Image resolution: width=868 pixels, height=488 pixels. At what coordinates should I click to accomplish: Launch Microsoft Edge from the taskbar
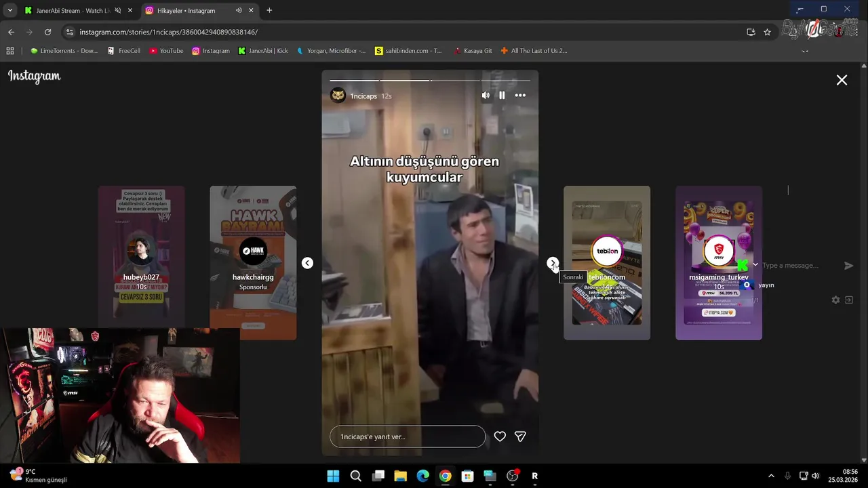(422, 476)
